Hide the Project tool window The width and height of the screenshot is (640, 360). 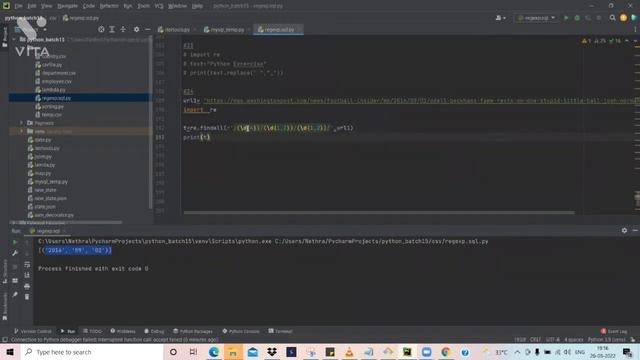[x=148, y=29]
